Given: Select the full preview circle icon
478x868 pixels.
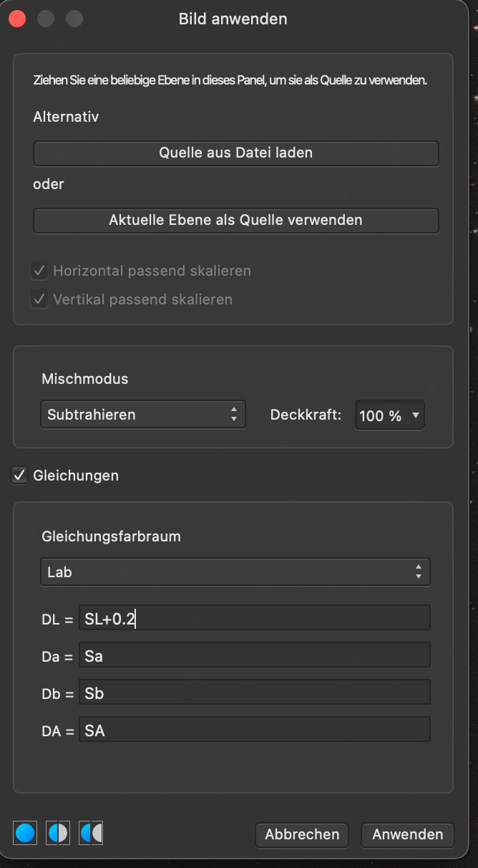Looking at the screenshot, I should (x=24, y=832).
